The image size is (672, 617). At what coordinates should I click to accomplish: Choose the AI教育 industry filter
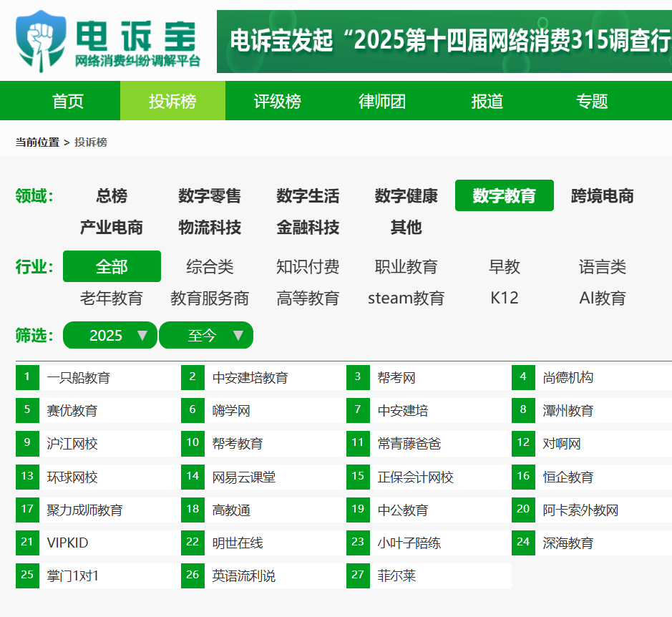[603, 298]
